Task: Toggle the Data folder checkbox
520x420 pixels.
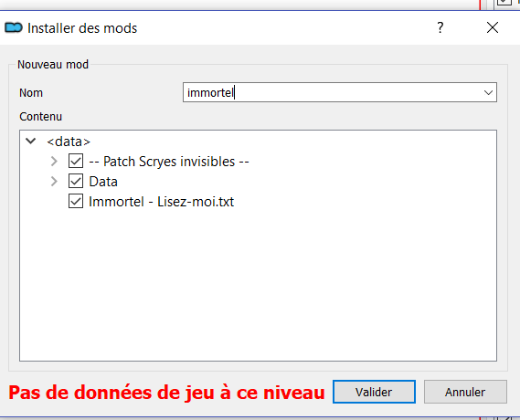Action: pos(76,182)
